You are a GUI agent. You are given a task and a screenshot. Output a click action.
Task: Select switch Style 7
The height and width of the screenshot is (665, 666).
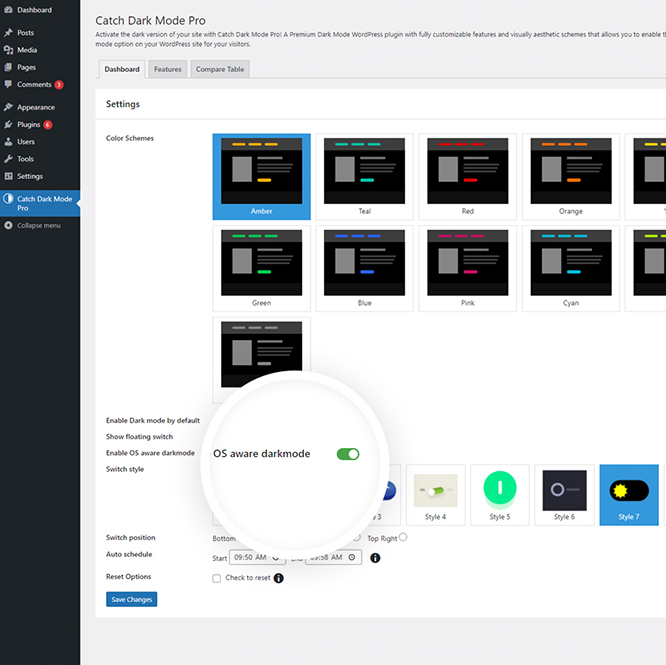629,495
